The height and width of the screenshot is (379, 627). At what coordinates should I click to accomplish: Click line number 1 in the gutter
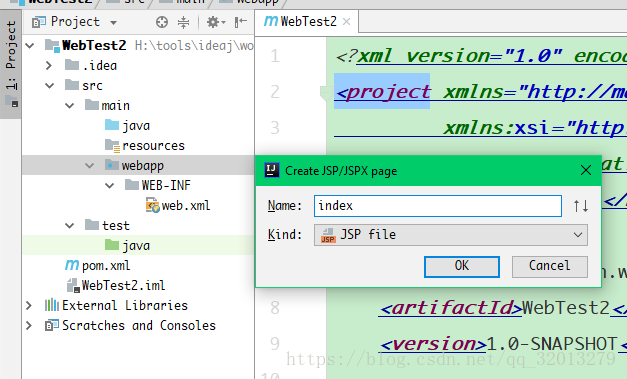tap(275, 56)
